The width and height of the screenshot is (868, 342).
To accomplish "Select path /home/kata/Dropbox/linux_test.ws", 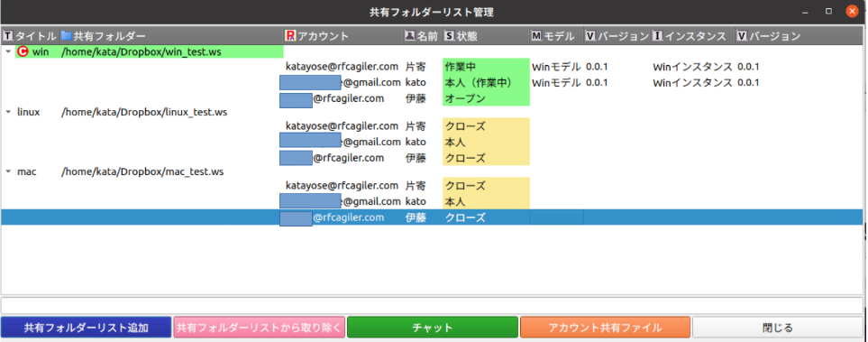I will click(144, 112).
